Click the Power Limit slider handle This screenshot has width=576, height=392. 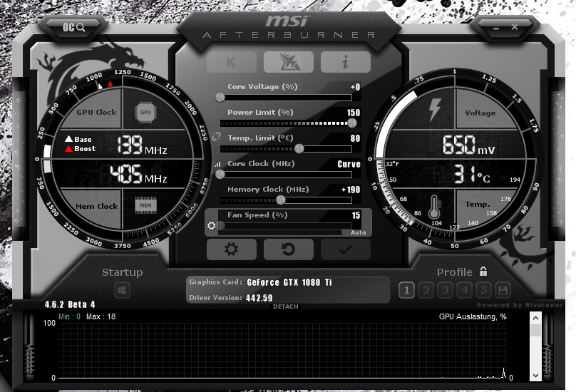352,123
